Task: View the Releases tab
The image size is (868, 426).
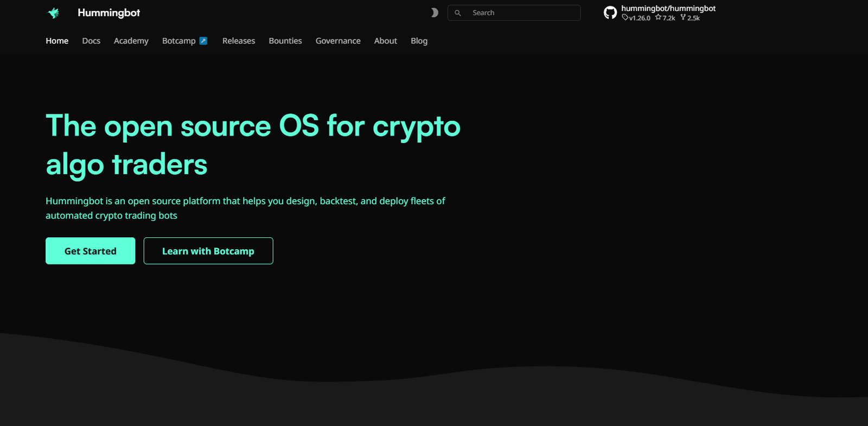Action: 239,41
